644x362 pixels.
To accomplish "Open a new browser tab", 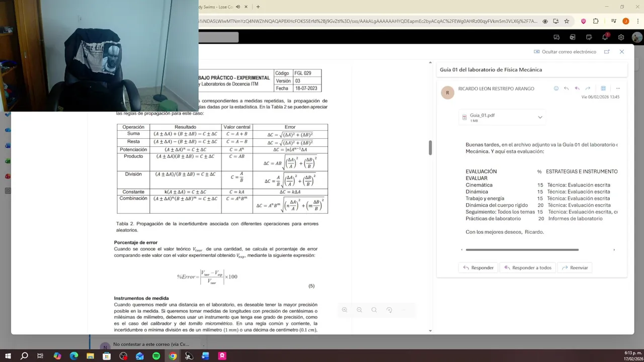I will click(x=258, y=7).
